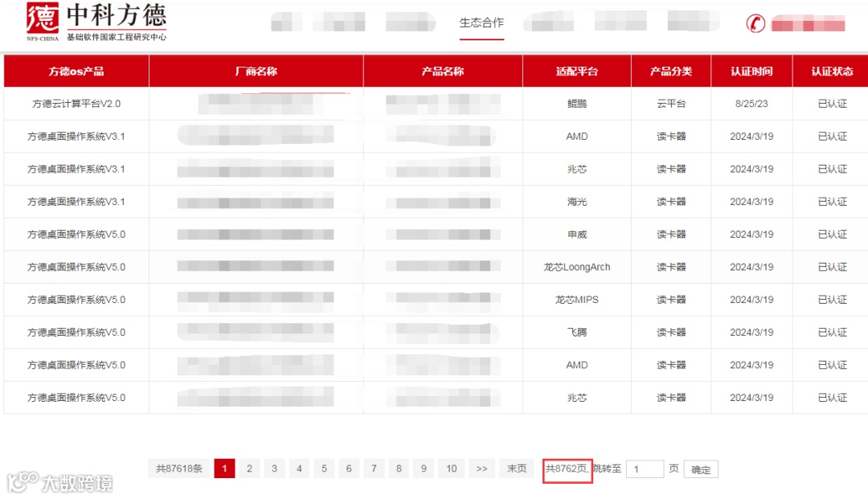
Task: Select 龙芯MIPS row's 读卡器 cell
Action: pyautogui.click(x=671, y=299)
